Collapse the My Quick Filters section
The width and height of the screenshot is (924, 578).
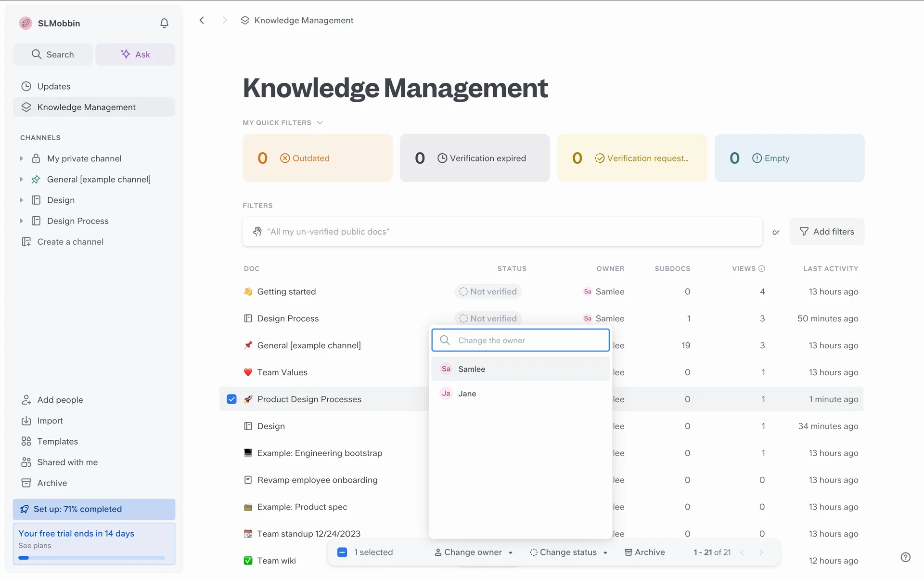click(320, 123)
